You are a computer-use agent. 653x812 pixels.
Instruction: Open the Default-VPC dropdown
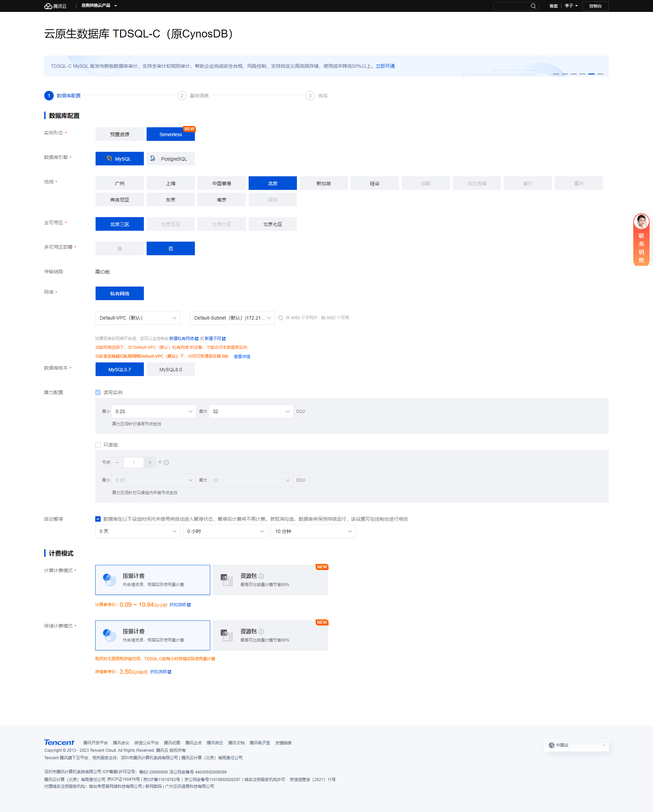point(137,318)
